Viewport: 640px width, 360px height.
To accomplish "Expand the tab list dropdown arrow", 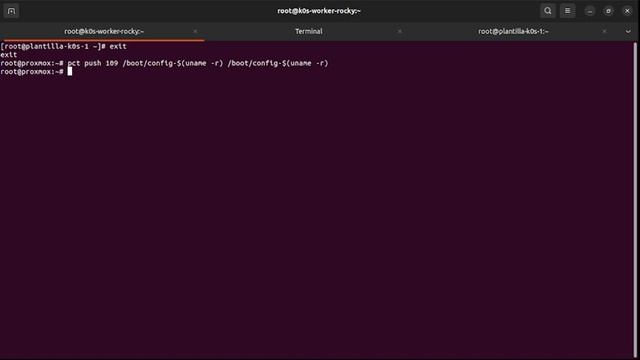I will 628,31.
